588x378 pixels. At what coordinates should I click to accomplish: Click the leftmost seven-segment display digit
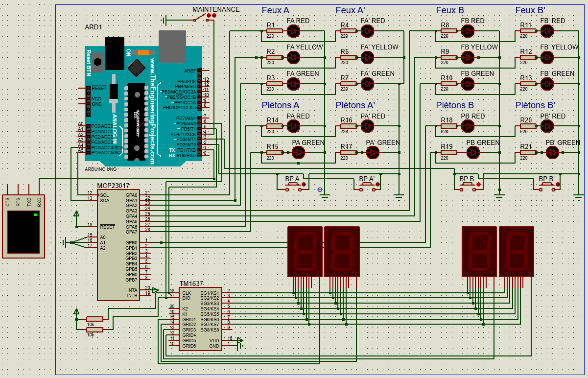(305, 251)
